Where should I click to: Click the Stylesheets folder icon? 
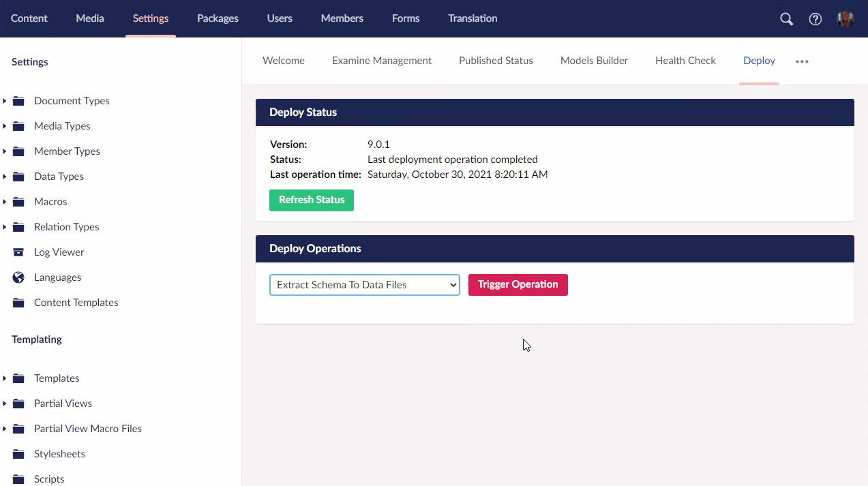[x=19, y=454]
